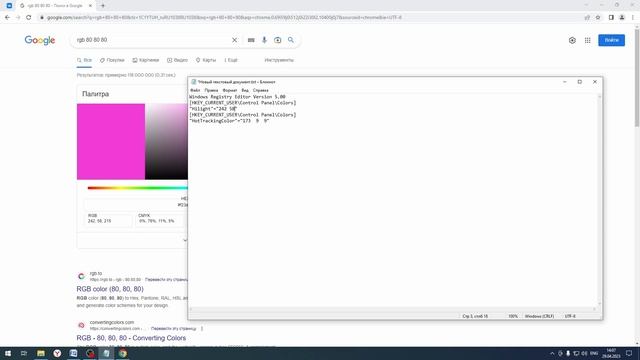Screen dimensions: 640x360
Task: Expand the Ещё search options
Action: pyautogui.click(x=231, y=60)
